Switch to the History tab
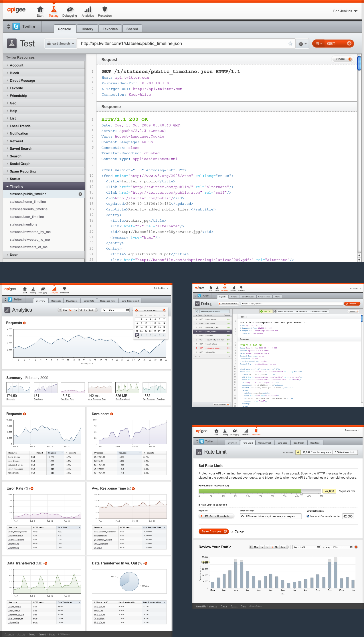 pos(87,29)
